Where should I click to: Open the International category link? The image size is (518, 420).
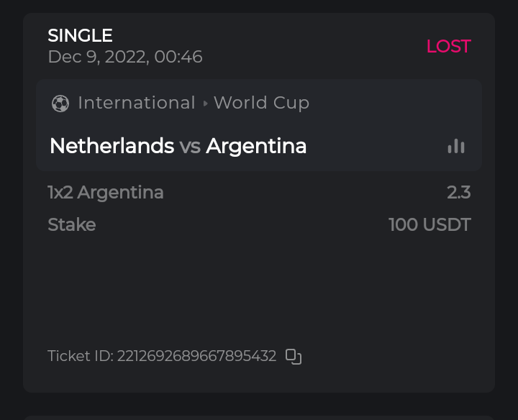click(137, 103)
